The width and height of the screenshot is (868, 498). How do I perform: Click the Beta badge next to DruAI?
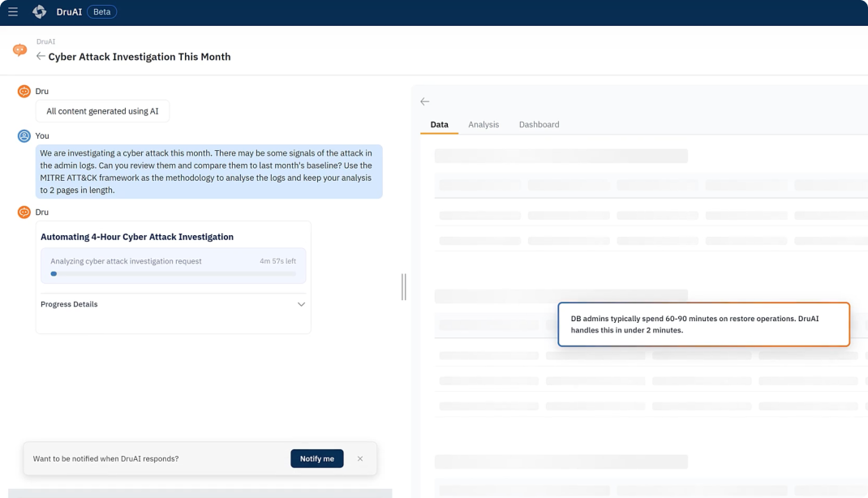pos(102,12)
